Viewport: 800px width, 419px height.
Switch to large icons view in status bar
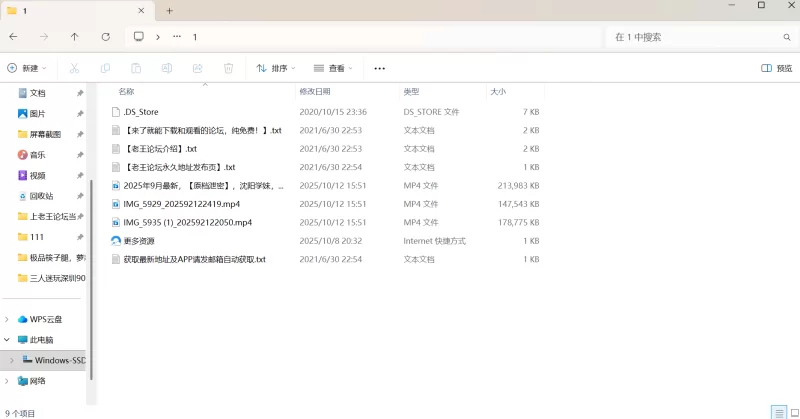click(792, 412)
